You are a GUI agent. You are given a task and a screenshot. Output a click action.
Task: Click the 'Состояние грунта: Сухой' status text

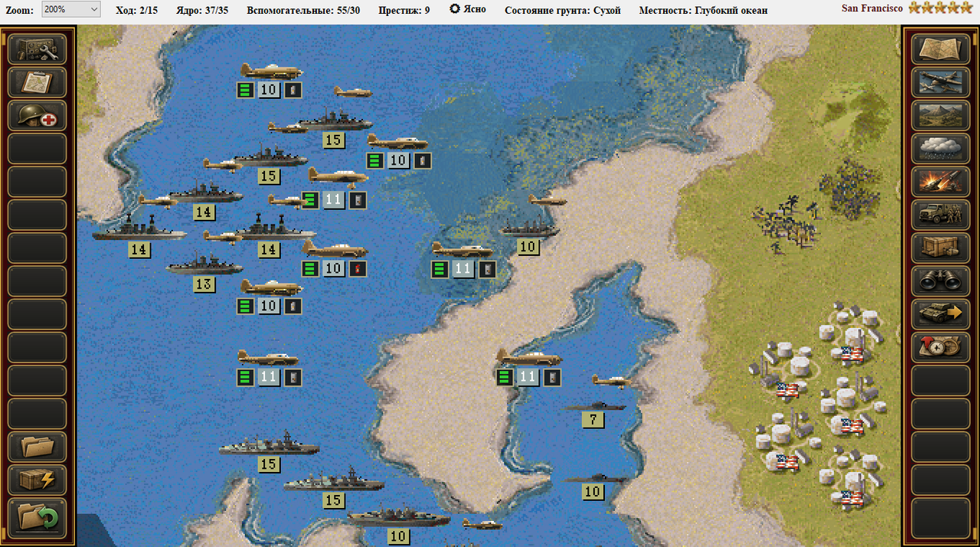[x=563, y=10]
